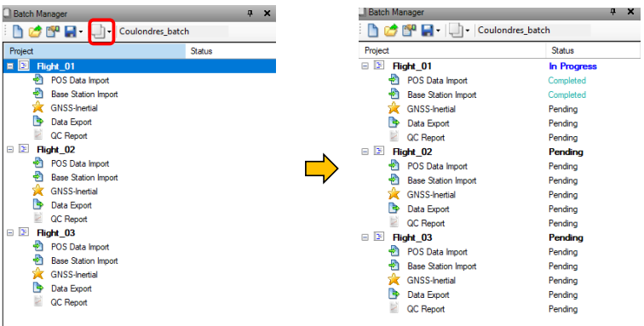The height and width of the screenshot is (326, 644).
Task: Click Coulondres_batch name field in left Batch Manager
Action: pyautogui.click(x=172, y=31)
